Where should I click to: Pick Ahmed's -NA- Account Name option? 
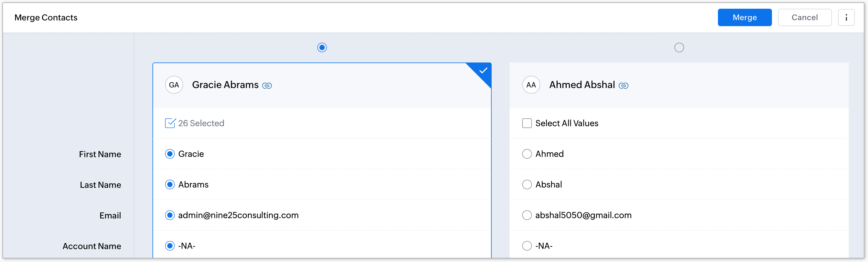pyautogui.click(x=527, y=246)
